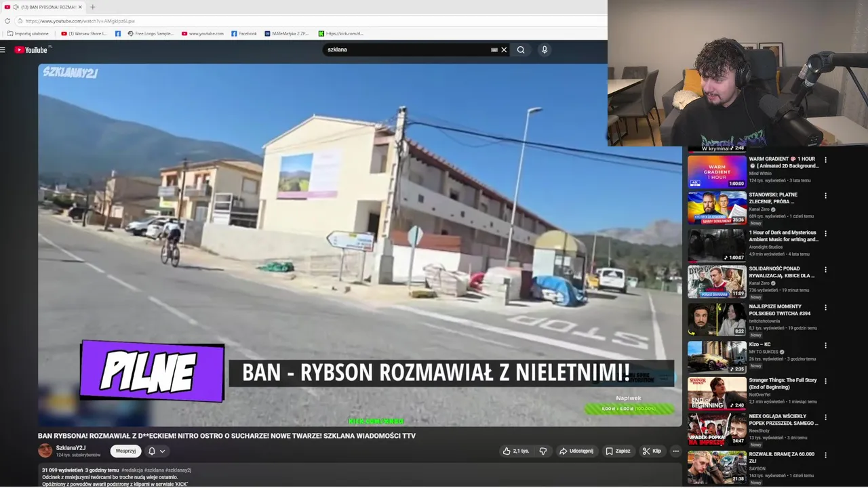Open a new browser tab with the plus
Screen dimensions: 868x488
pos(93,7)
